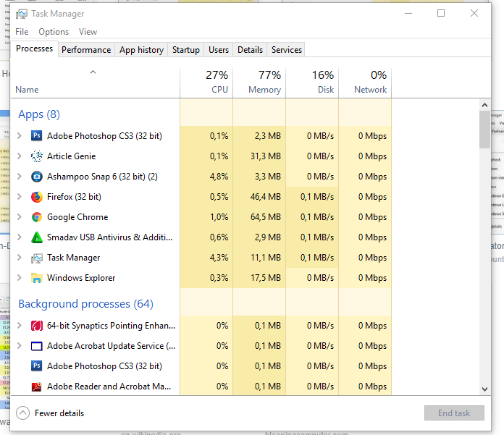Expand Ashampoo Snap 6 process group

(x=20, y=177)
